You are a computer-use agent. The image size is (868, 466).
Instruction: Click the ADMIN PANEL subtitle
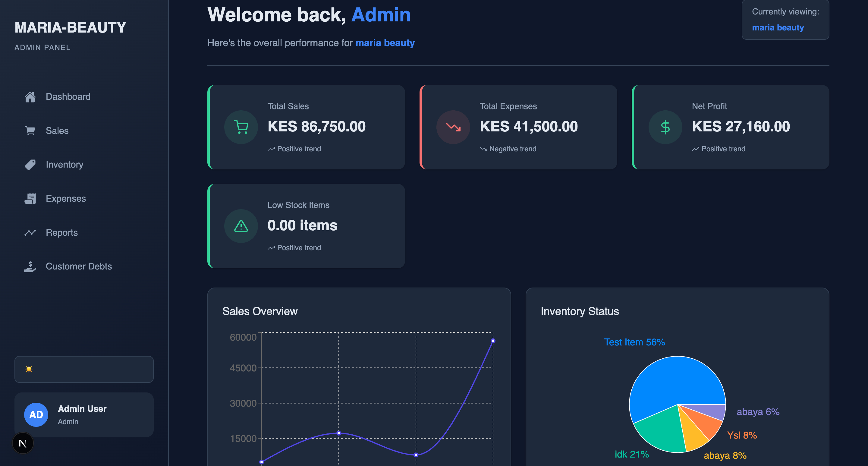[x=42, y=48]
